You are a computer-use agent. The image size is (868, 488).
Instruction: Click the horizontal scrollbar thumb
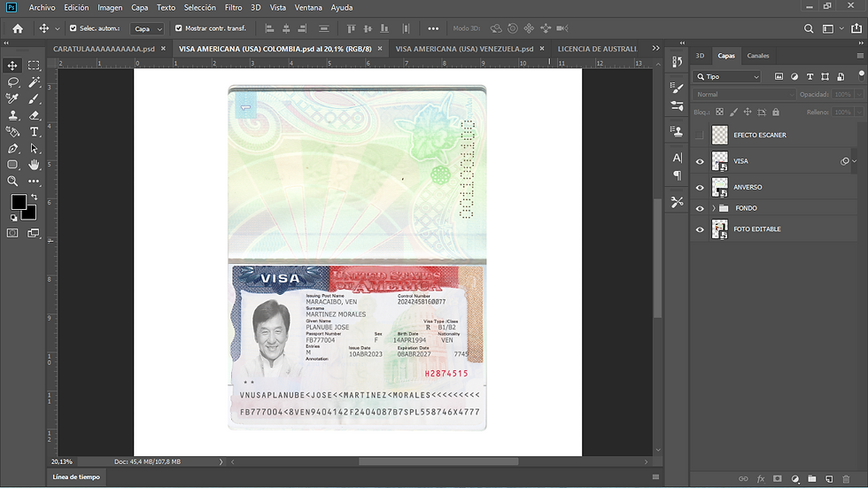click(x=438, y=461)
